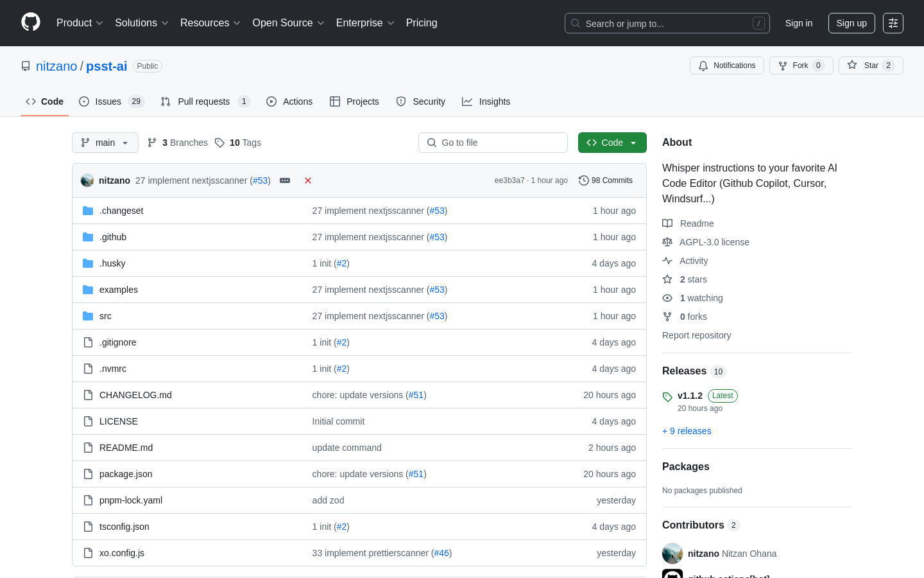Open README.md file
The width and height of the screenshot is (924, 578).
click(x=126, y=448)
